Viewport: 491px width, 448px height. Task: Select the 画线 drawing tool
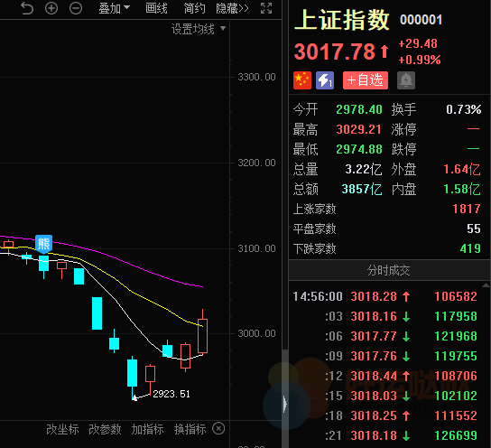click(156, 8)
